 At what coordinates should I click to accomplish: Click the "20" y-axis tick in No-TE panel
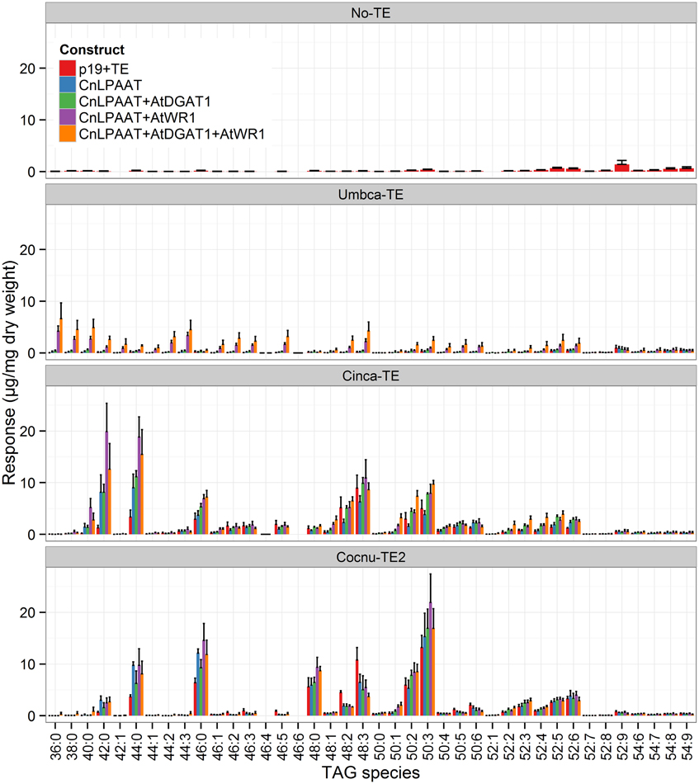tap(27, 68)
